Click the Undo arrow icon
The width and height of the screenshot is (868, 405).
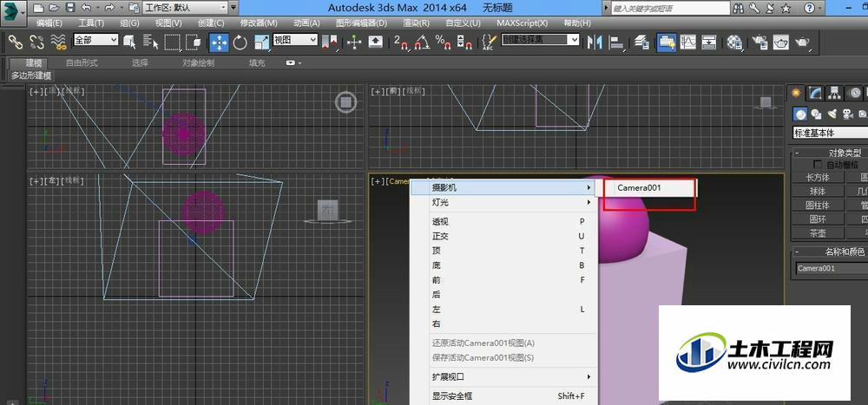click(x=86, y=8)
